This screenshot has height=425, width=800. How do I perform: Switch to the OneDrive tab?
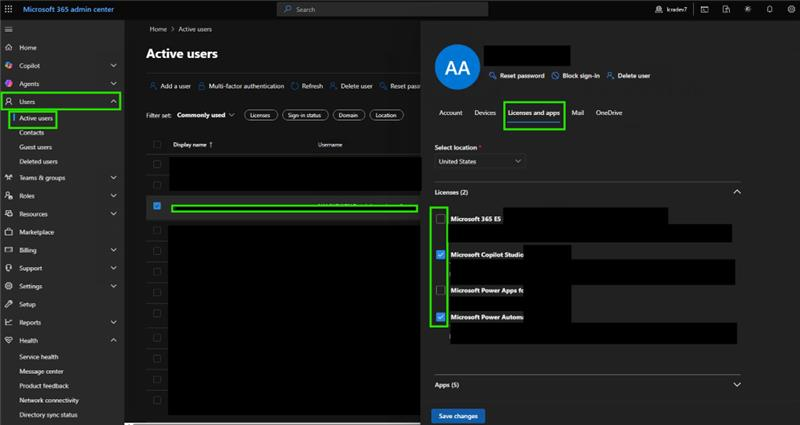tap(609, 113)
